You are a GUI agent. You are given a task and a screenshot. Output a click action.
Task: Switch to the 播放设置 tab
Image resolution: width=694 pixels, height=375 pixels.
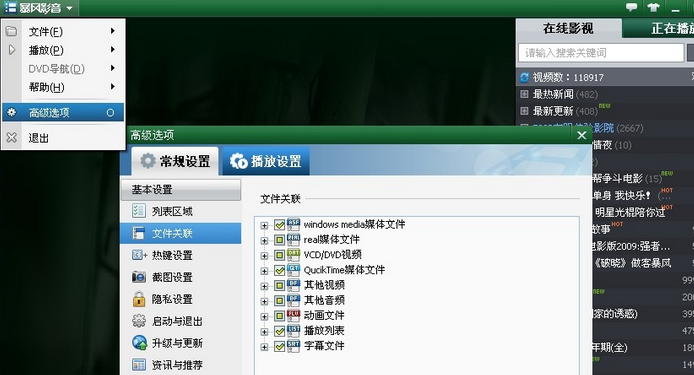point(266,161)
